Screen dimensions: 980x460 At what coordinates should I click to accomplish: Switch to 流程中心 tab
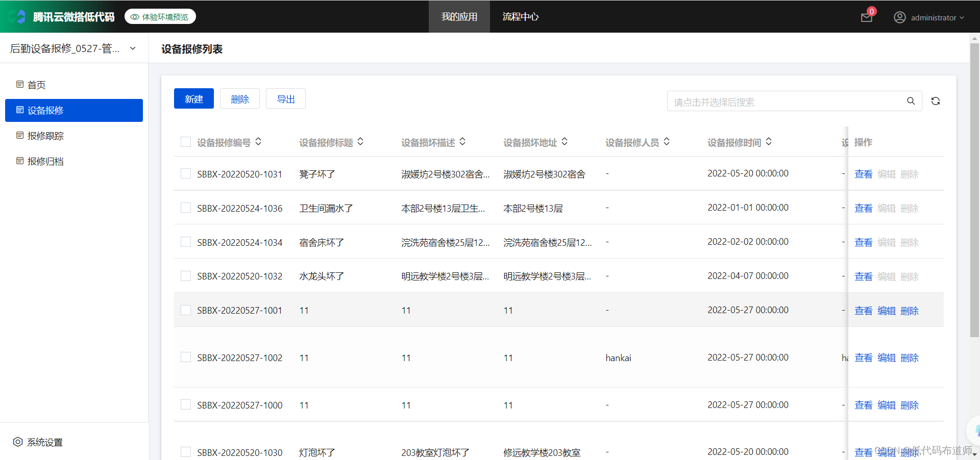(x=521, y=16)
